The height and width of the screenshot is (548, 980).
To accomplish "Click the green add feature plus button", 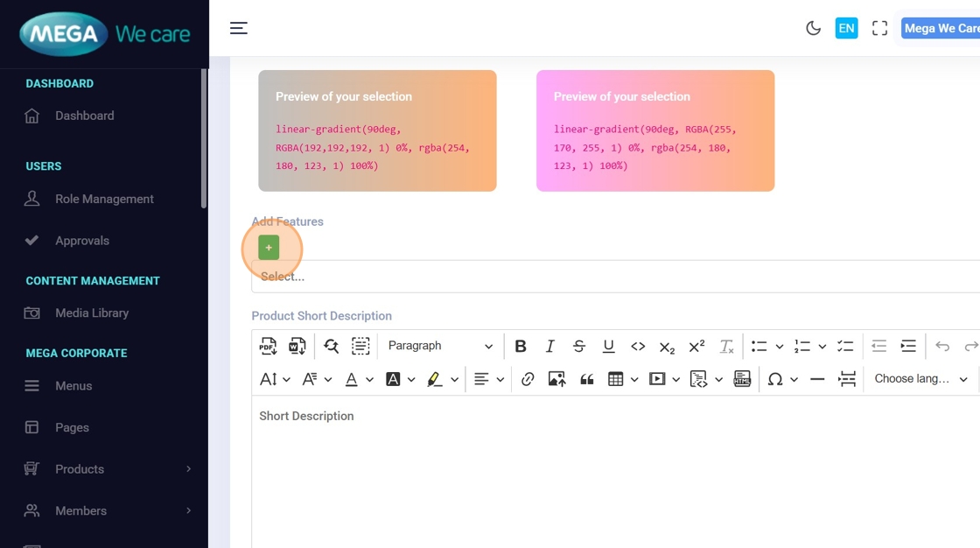I will click(269, 248).
